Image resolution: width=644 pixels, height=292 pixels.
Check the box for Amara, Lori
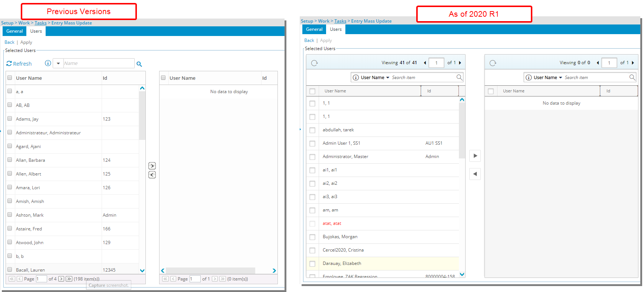tap(10, 187)
